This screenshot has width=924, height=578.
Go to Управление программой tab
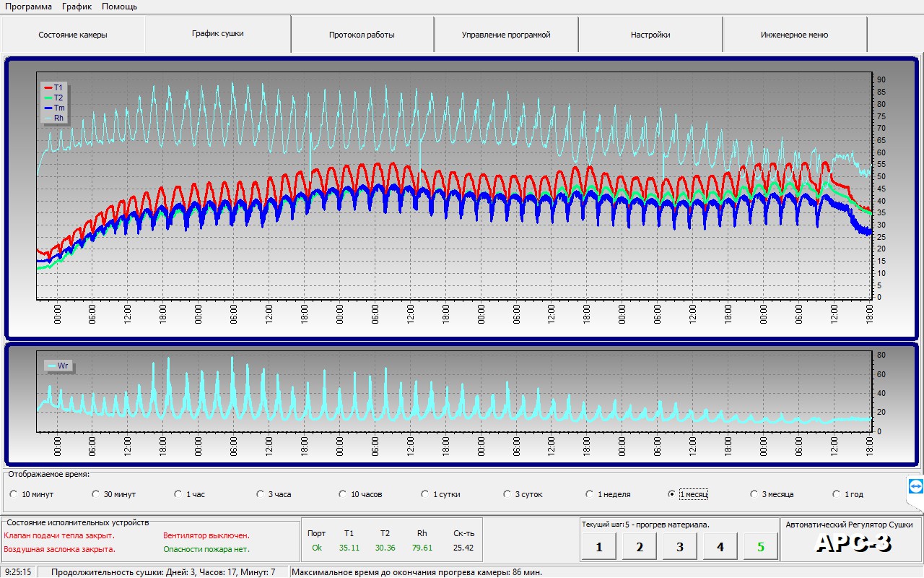click(x=506, y=35)
